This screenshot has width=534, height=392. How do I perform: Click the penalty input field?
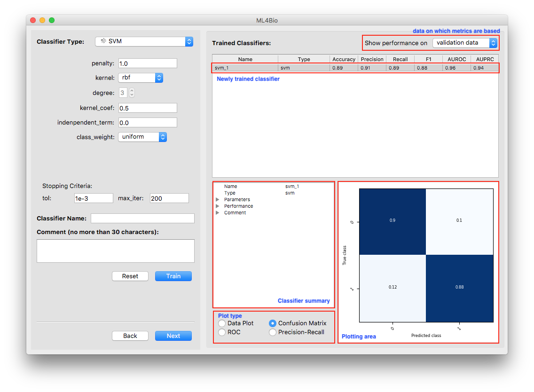coord(147,63)
